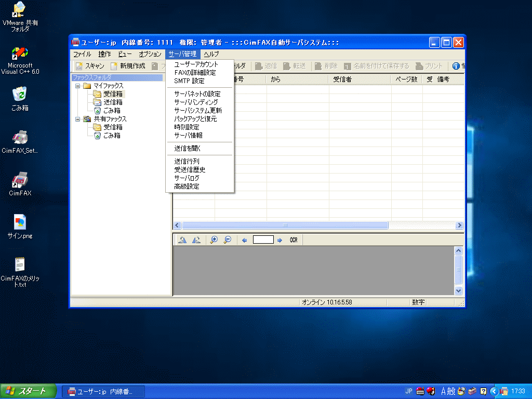Click the 新規作成 new fax toolbar button
The height and width of the screenshot is (399, 532).
coord(128,66)
